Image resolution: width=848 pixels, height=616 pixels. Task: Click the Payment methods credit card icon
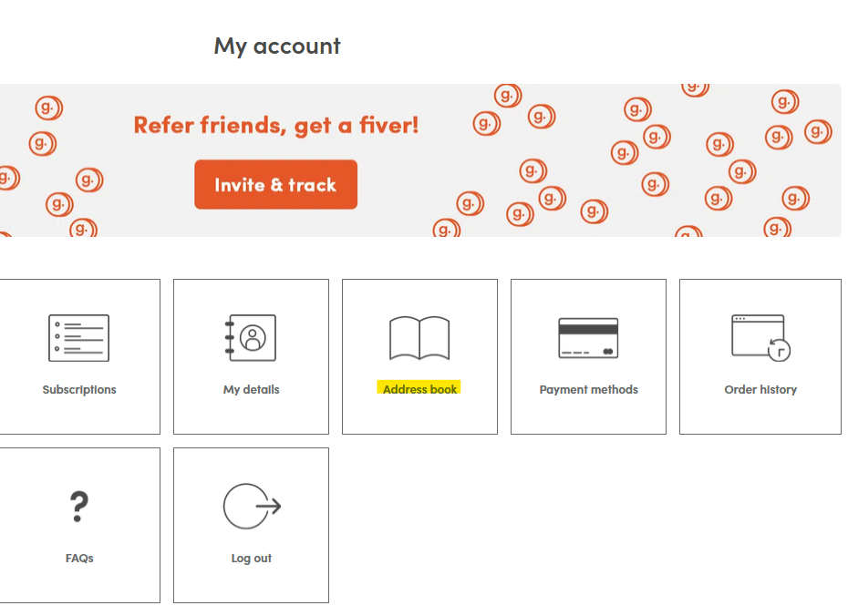(588, 338)
